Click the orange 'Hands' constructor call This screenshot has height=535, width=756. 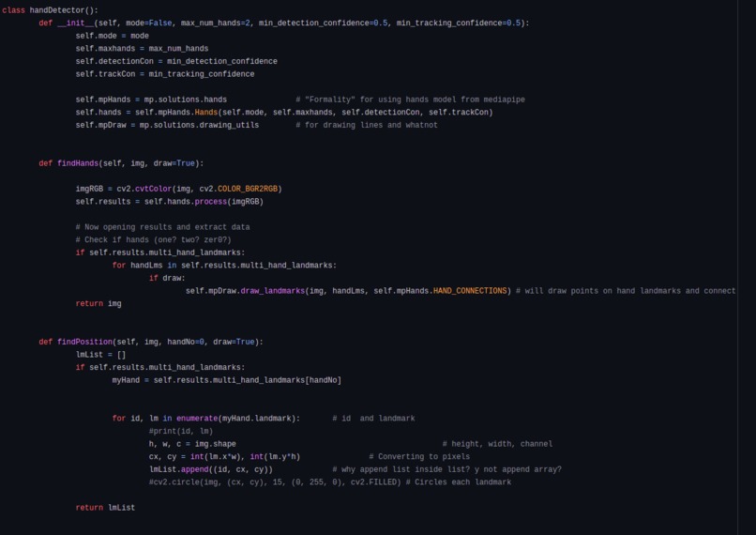205,113
